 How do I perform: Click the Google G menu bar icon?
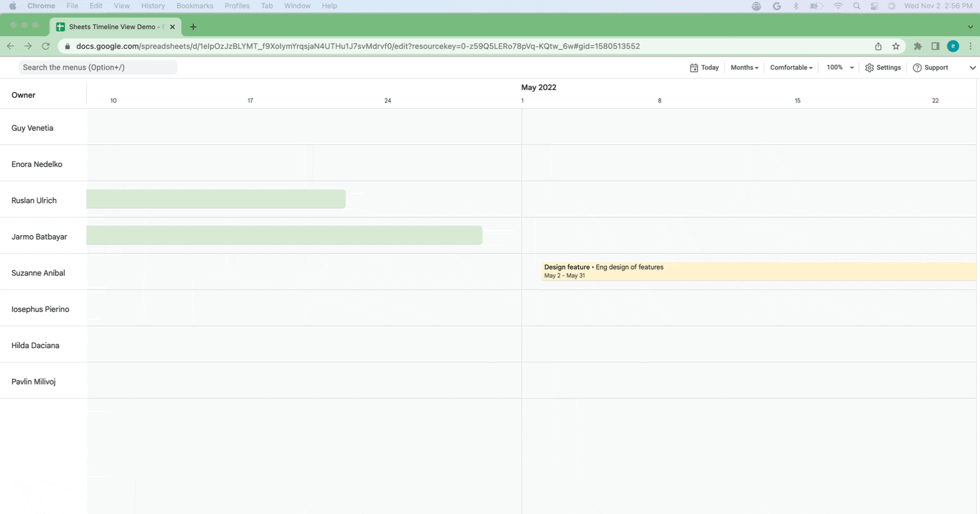click(777, 6)
